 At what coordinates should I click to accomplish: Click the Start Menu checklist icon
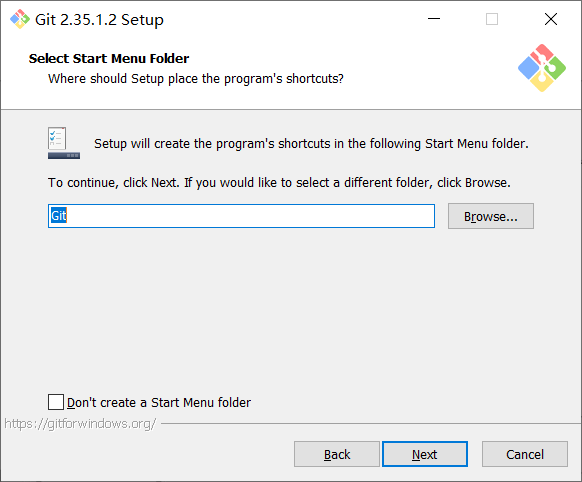pyautogui.click(x=63, y=143)
